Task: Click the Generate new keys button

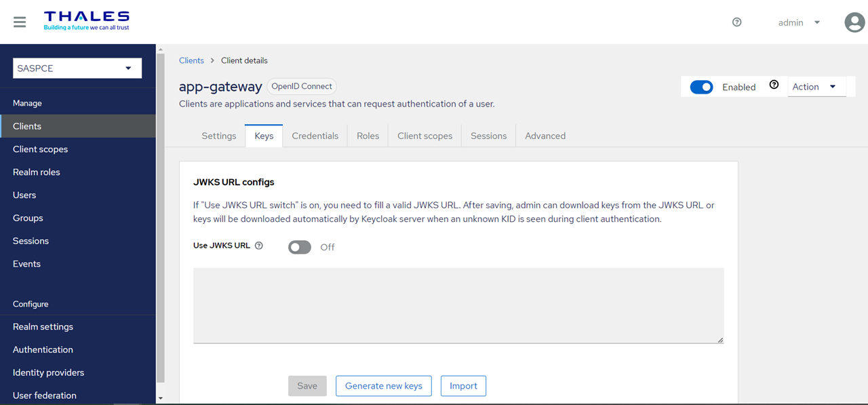Action: [383, 386]
